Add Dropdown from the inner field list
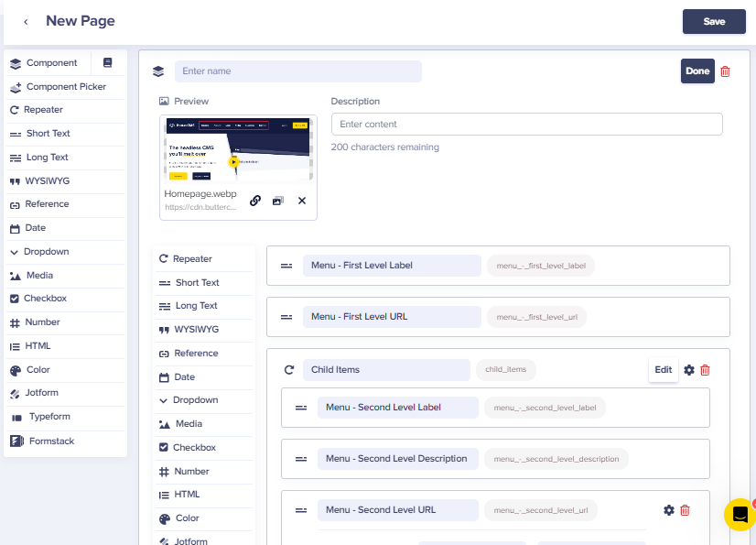Screen dimensions: 756x545 click(x=204, y=400)
